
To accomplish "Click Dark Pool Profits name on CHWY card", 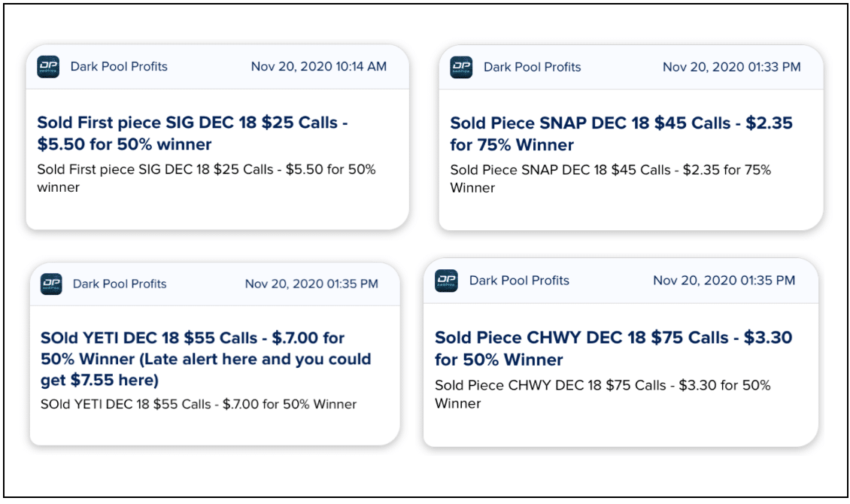I will pyautogui.click(x=519, y=281).
